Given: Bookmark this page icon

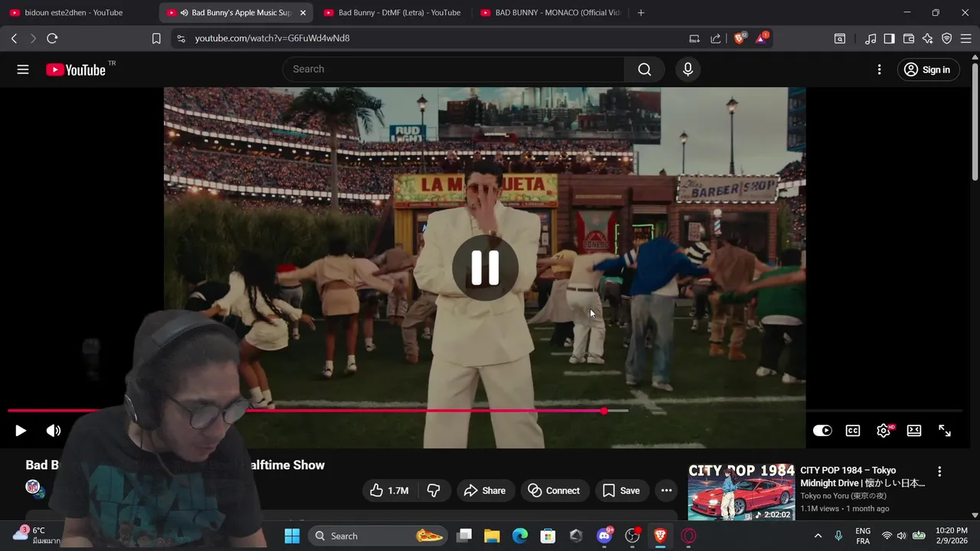Looking at the screenshot, I should coord(156,38).
